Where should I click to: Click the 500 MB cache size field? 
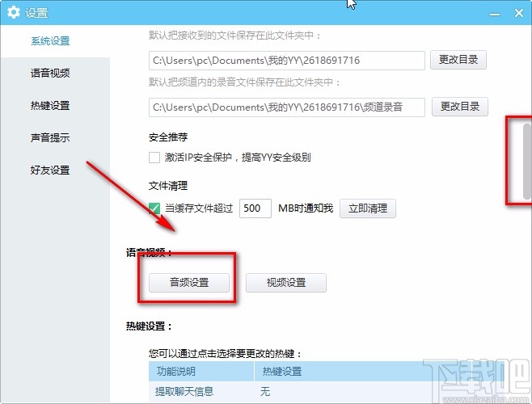(x=255, y=208)
